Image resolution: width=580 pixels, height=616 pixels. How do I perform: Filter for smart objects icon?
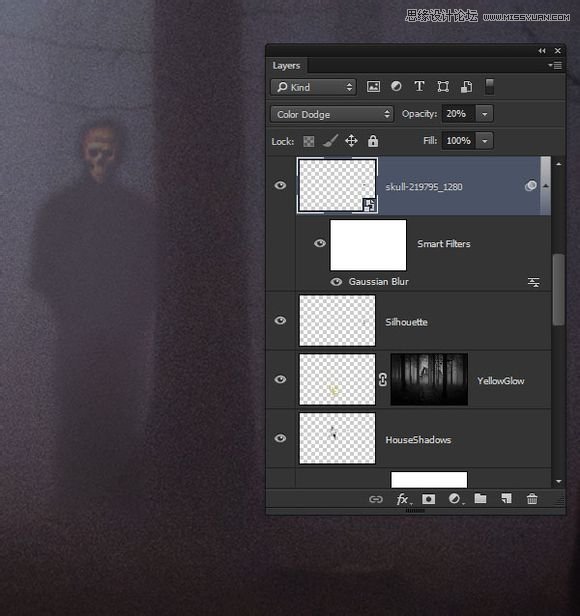point(466,86)
